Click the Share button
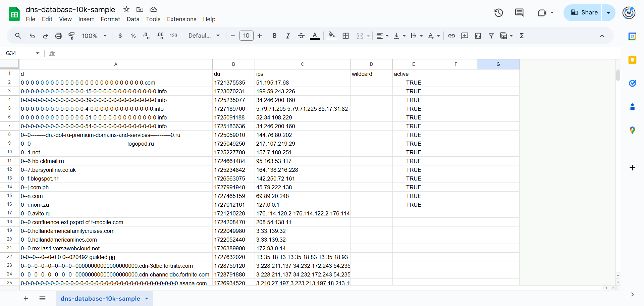The height and width of the screenshot is (306, 644). [584, 13]
